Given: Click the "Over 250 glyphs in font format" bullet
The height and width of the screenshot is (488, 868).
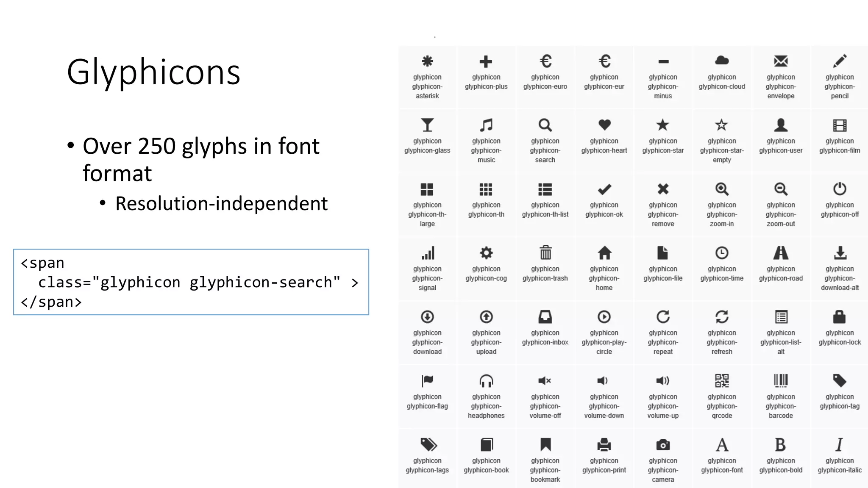Looking at the screenshot, I should click(201, 159).
